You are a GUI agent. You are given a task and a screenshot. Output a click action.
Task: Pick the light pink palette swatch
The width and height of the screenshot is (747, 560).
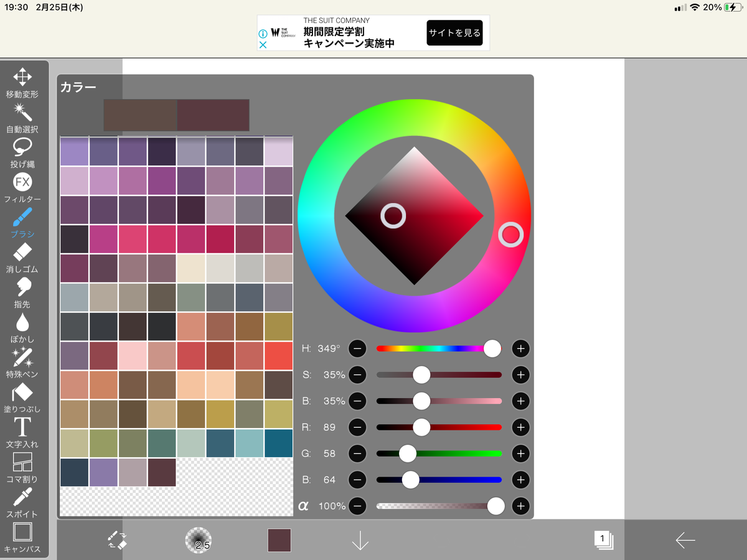(133, 356)
